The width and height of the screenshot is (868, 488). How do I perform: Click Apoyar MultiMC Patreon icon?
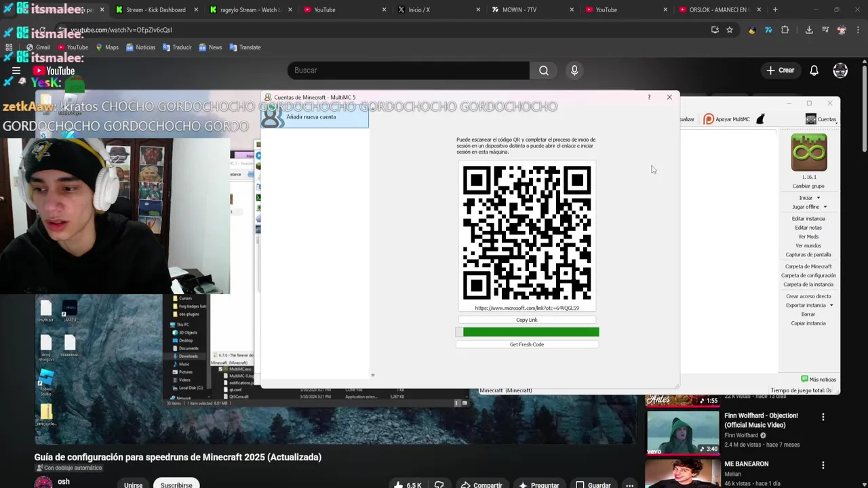[x=727, y=119]
